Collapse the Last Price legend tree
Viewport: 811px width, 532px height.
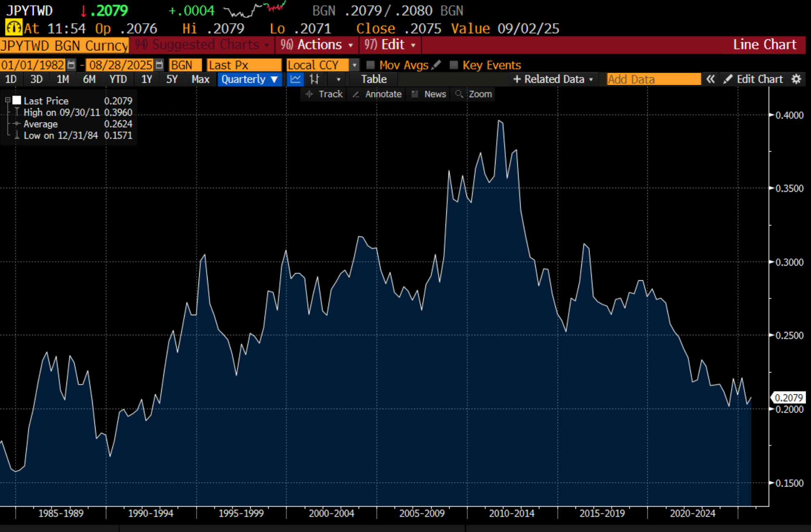pos(7,100)
